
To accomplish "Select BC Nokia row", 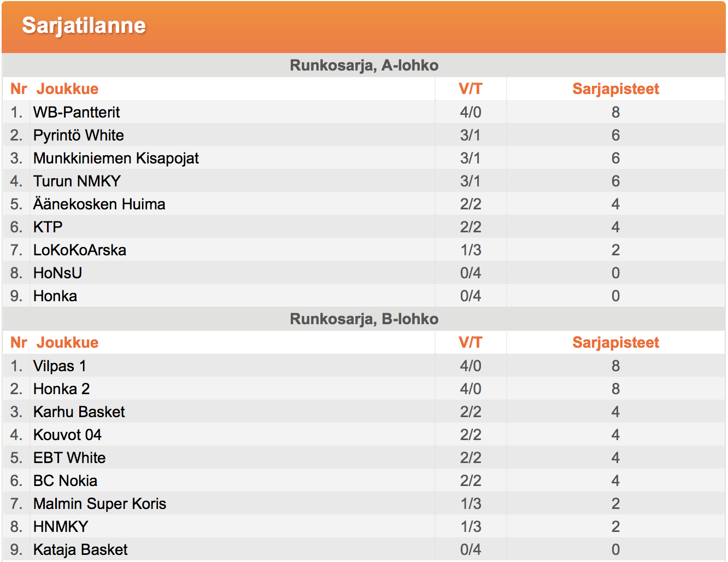I will coord(364,481).
